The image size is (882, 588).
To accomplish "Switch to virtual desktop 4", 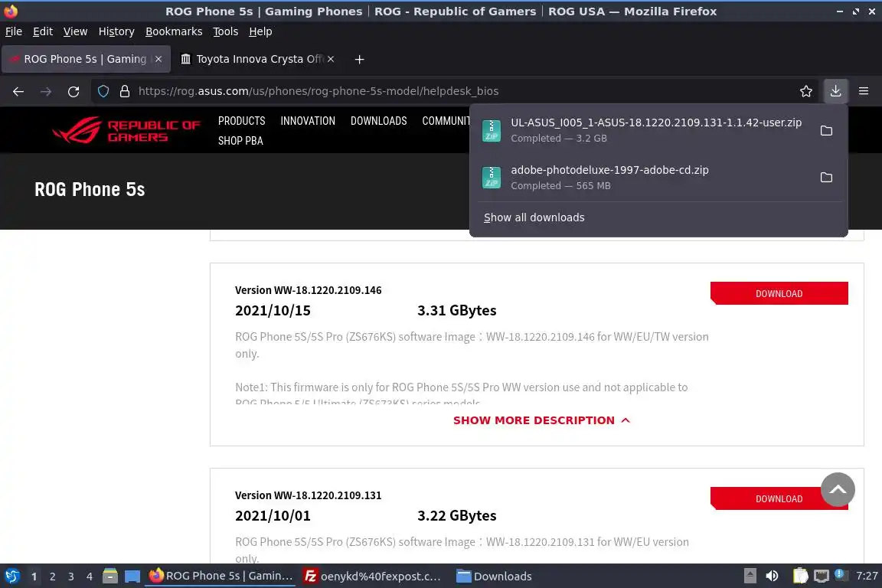I will pos(90,577).
